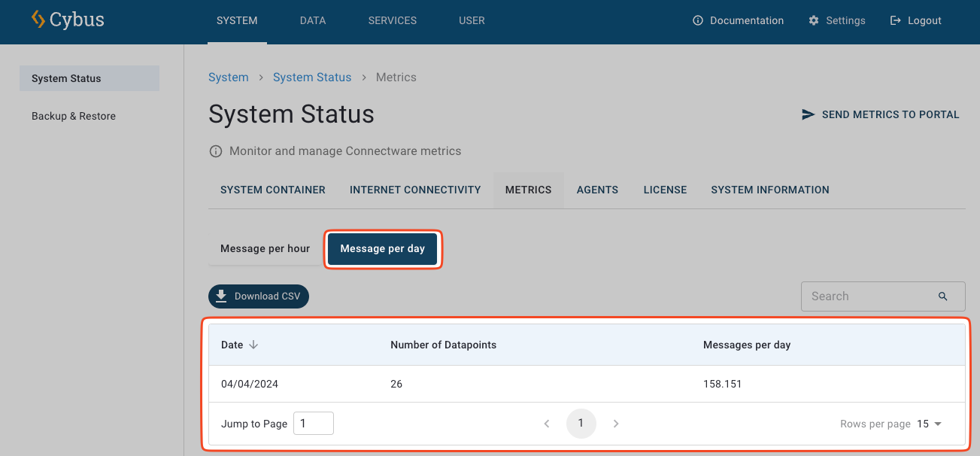Click the System Status breadcrumb link

(x=312, y=78)
